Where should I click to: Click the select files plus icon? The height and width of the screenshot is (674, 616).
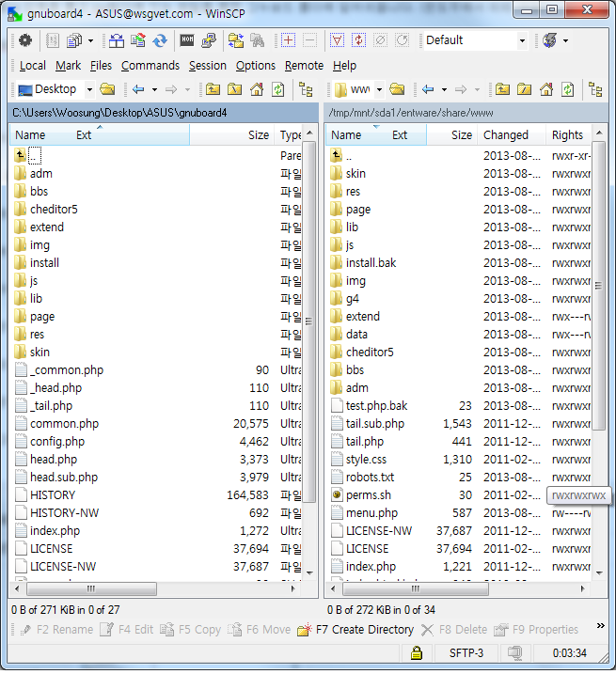288,40
